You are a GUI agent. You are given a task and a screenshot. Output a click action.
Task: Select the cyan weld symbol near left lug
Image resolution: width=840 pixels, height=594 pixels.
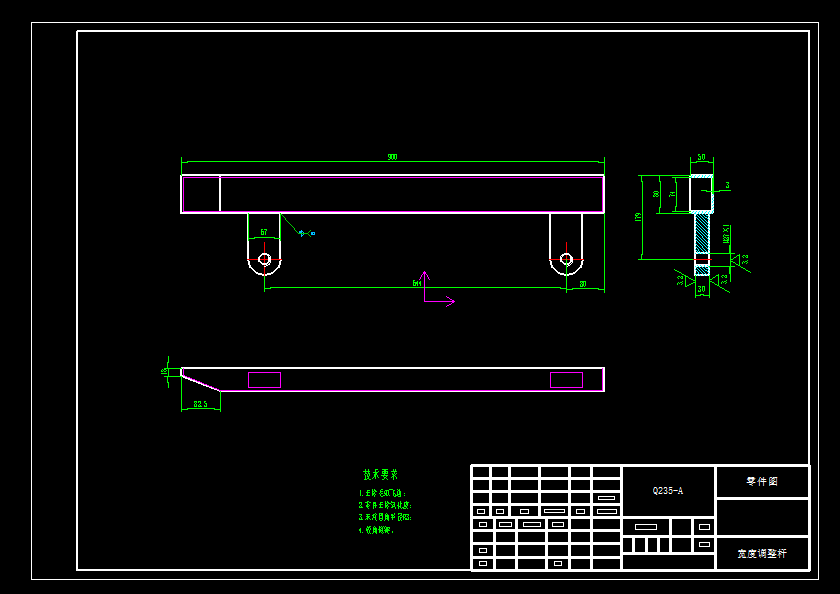pyautogui.click(x=306, y=233)
